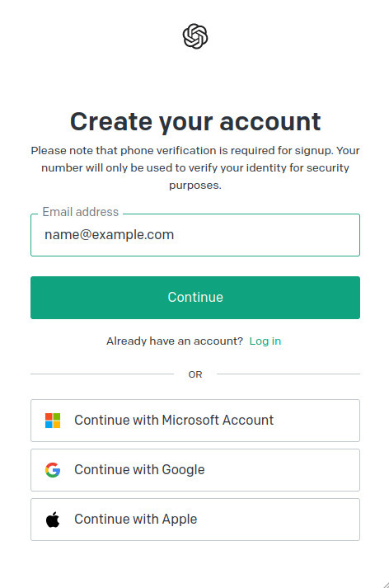Click the OR separator label

195,374
